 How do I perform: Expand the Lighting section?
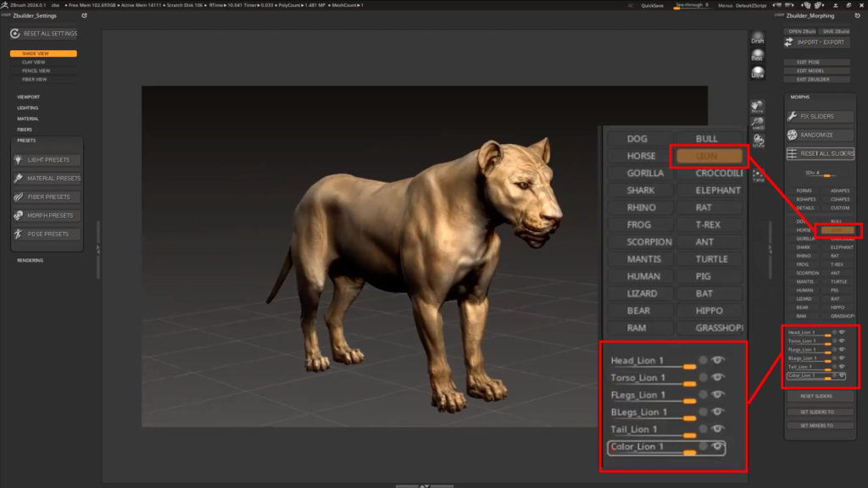click(x=28, y=108)
